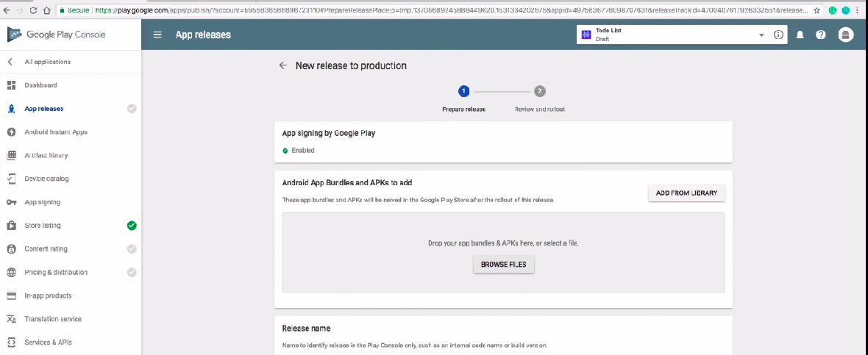Image resolution: width=868 pixels, height=355 pixels.
Task: Open the Chrome three-dot menu
Action: pos(858,11)
